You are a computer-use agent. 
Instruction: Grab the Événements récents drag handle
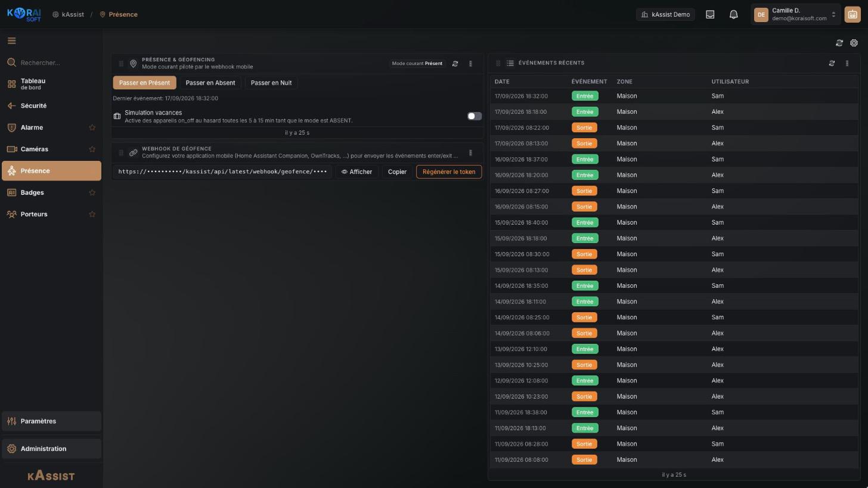[498, 63]
